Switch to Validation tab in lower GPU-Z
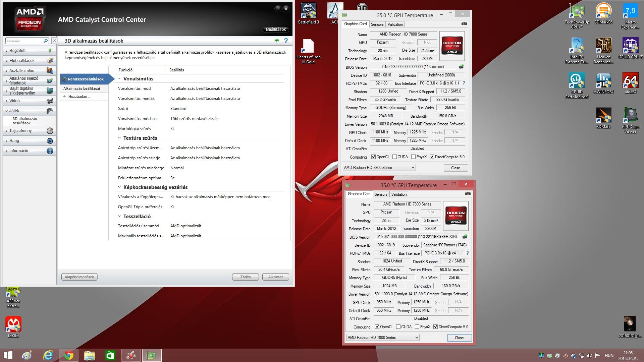Image resolution: width=644 pixels, height=362 pixels. point(399,194)
